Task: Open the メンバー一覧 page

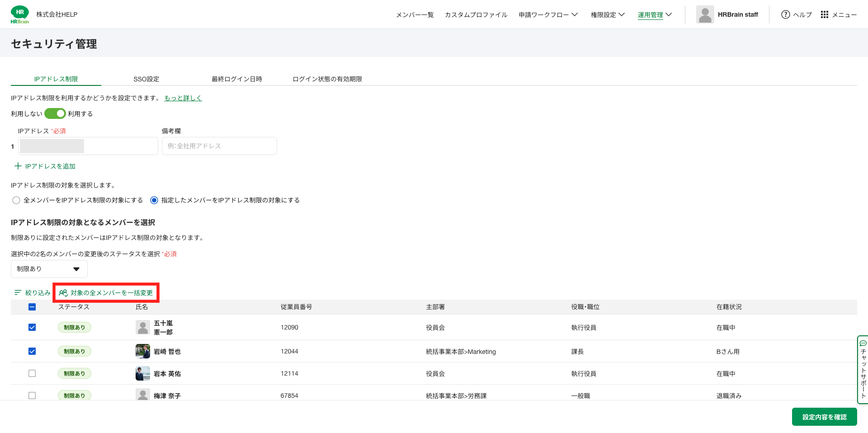Action: 415,14
